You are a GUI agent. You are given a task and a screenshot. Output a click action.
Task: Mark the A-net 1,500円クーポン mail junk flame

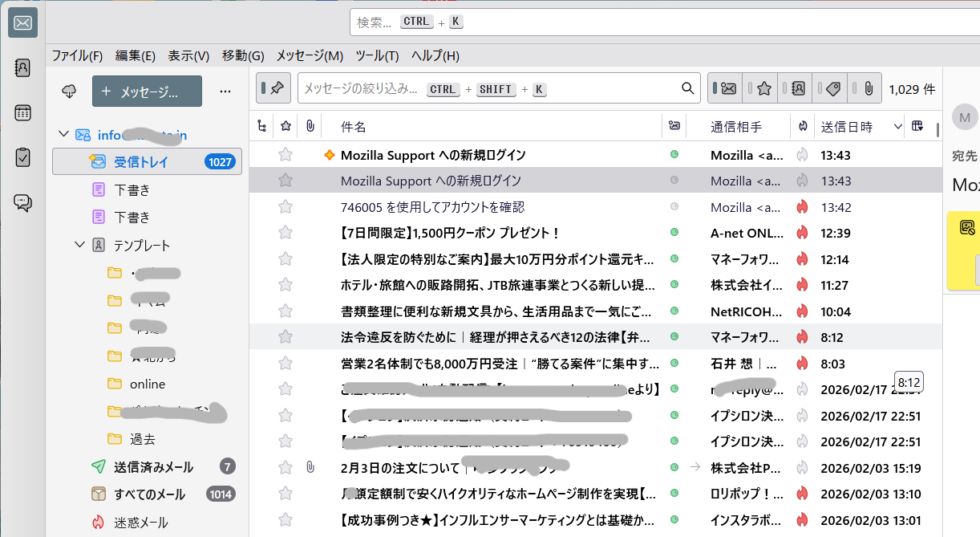pyautogui.click(x=801, y=233)
